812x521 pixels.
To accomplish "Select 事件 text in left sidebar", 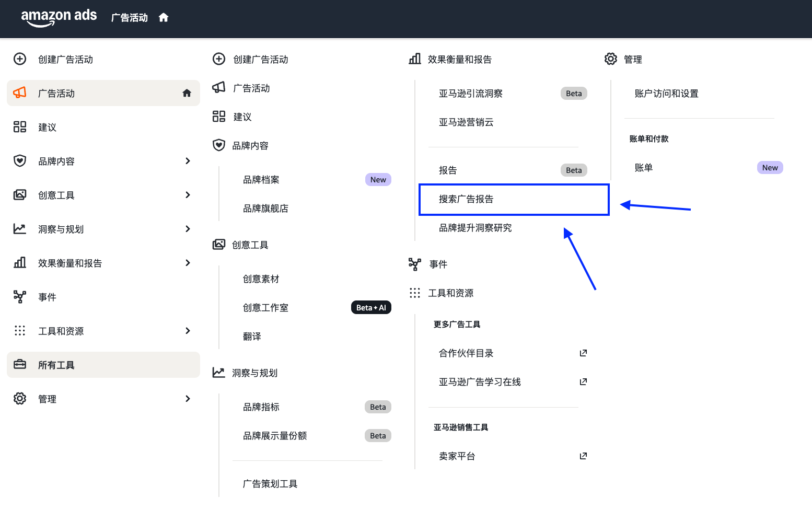I will [x=47, y=297].
